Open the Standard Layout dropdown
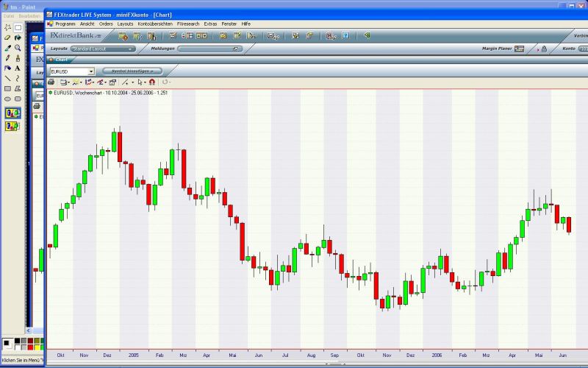Image resolution: width=588 pixels, height=368 pixels. click(103, 49)
